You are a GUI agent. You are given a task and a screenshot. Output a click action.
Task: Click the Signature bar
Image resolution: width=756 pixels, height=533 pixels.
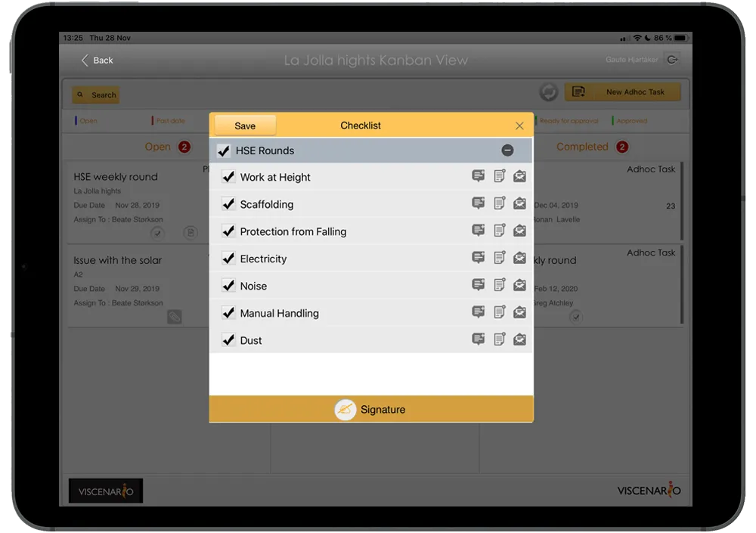371,410
